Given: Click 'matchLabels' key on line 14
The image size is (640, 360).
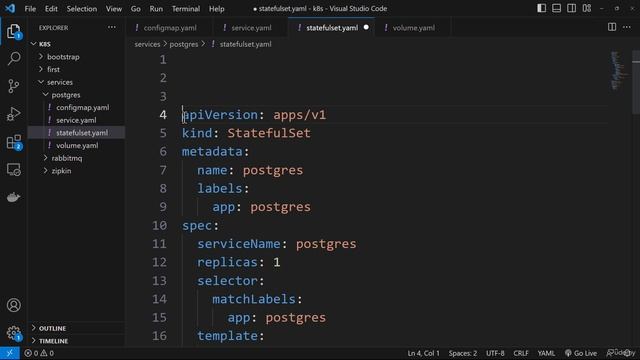Looking at the screenshot, I should [253, 299].
